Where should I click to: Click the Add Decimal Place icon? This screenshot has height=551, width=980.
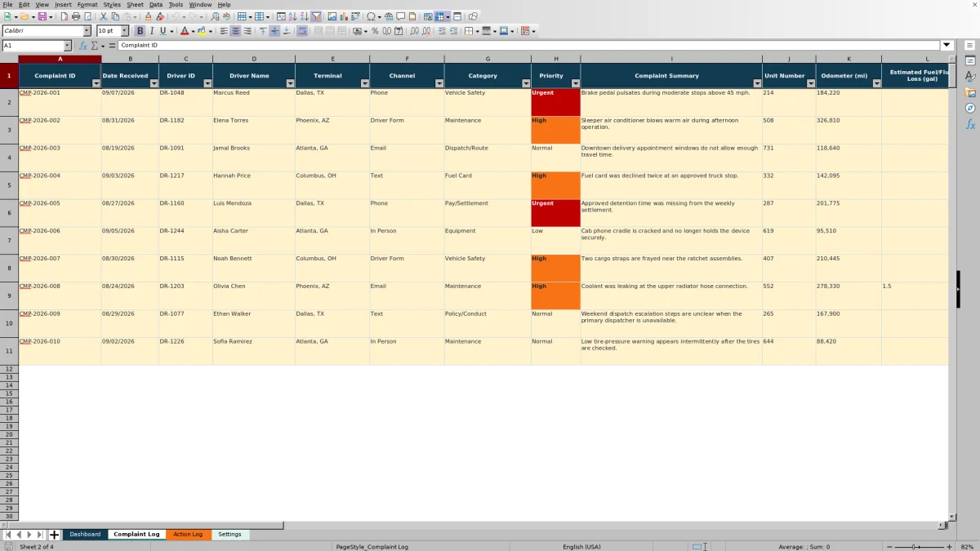(414, 31)
